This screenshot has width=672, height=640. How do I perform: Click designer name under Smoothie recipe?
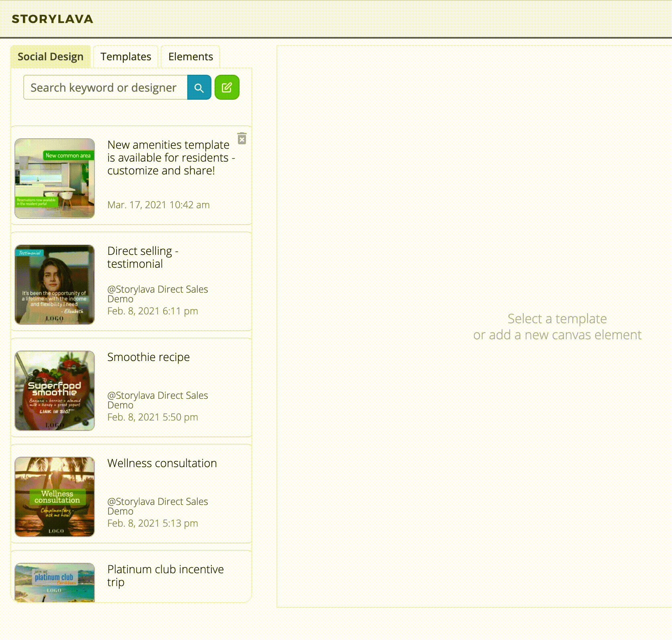(158, 400)
